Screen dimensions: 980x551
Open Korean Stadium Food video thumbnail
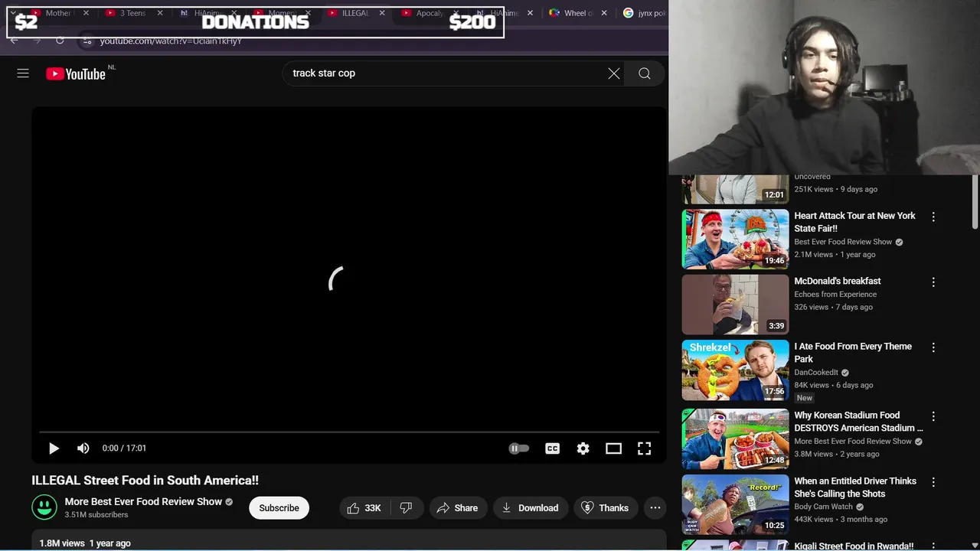pos(735,439)
